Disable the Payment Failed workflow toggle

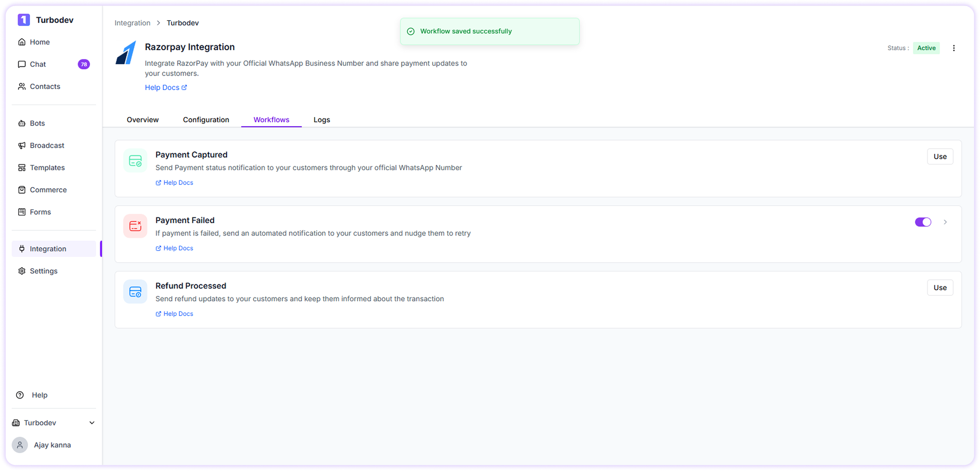pos(923,222)
